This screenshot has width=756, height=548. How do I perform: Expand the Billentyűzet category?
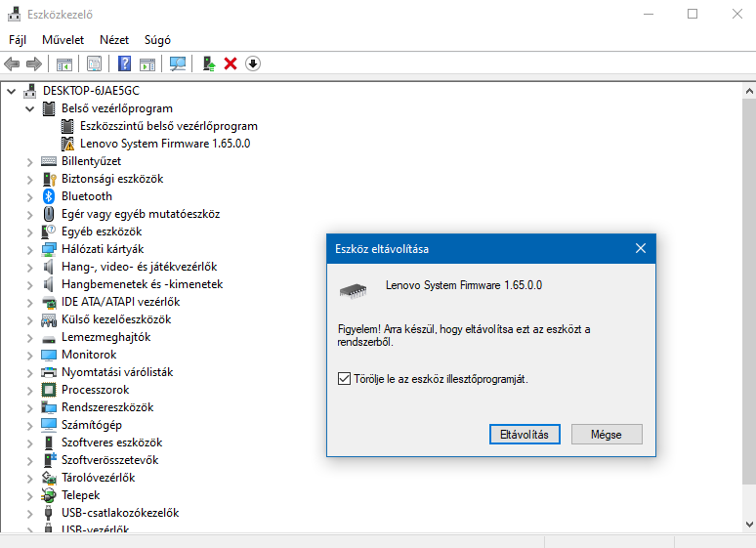pyautogui.click(x=30, y=162)
